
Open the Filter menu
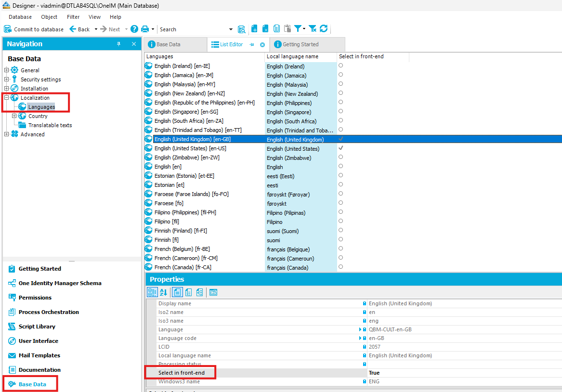(73, 17)
